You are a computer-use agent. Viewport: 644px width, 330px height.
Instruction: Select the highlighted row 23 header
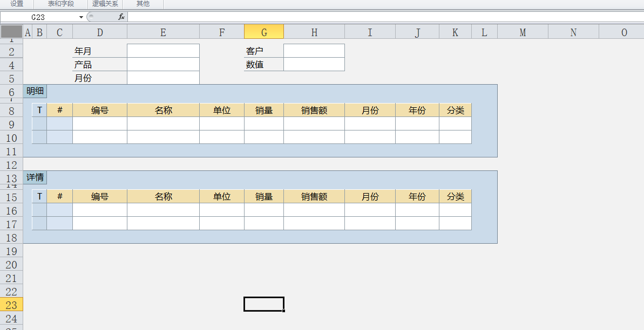(11, 305)
